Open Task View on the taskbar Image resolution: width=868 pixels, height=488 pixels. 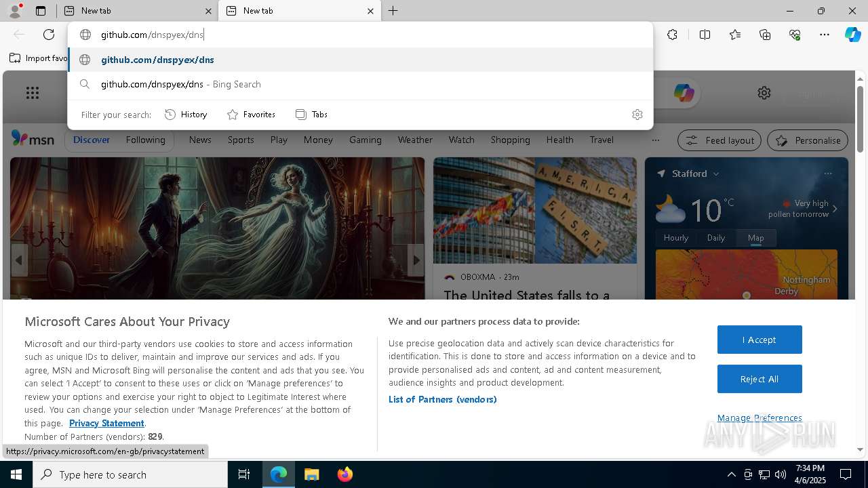point(244,474)
